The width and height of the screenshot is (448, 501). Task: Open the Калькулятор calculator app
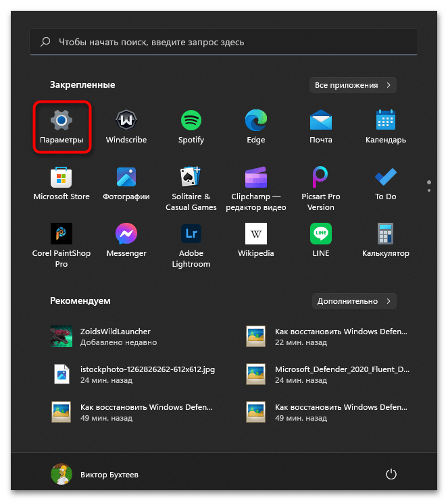(x=386, y=240)
